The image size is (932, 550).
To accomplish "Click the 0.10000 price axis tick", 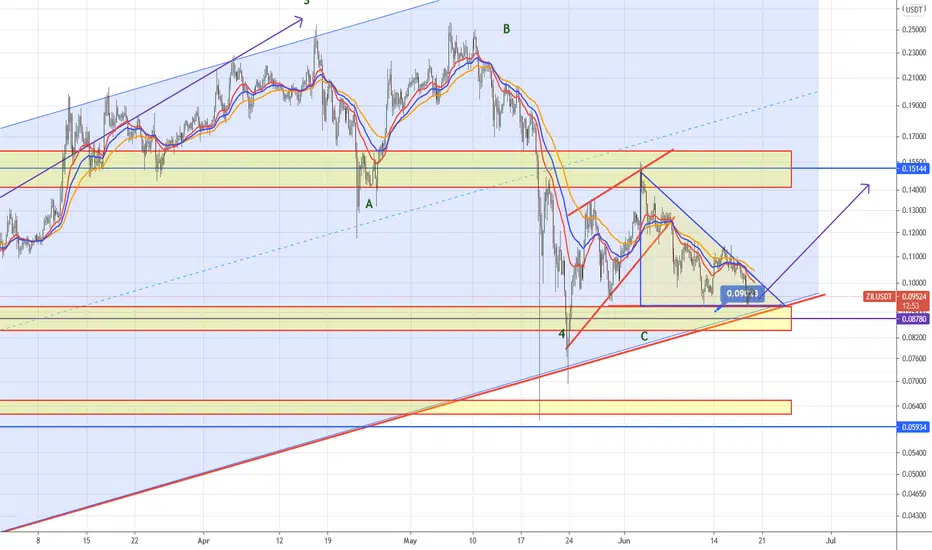I will pos(914,283).
